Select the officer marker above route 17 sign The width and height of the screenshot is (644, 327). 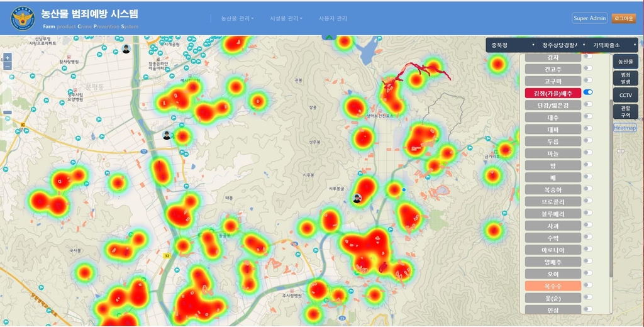tap(166, 135)
